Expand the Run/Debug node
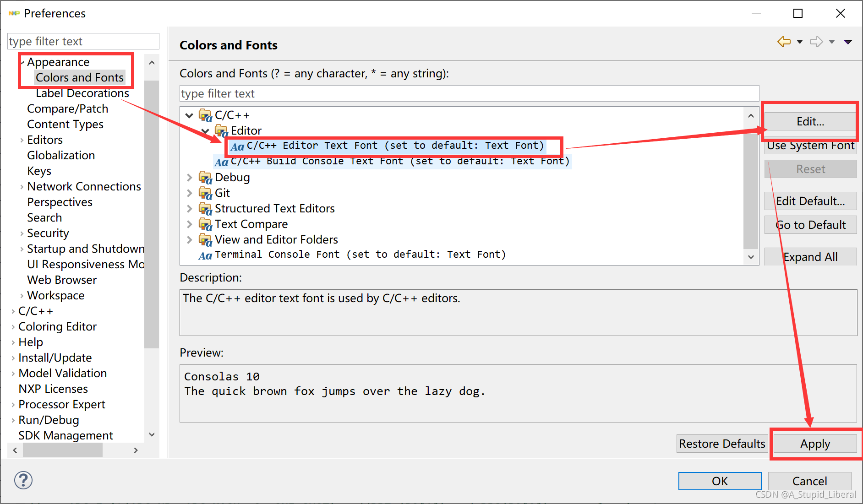Image resolution: width=863 pixels, height=504 pixels. point(13,420)
